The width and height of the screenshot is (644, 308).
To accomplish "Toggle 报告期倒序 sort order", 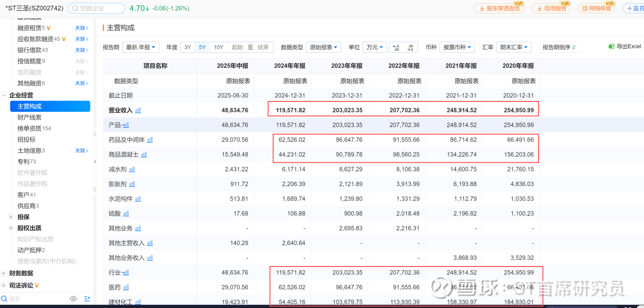I will point(560,47).
